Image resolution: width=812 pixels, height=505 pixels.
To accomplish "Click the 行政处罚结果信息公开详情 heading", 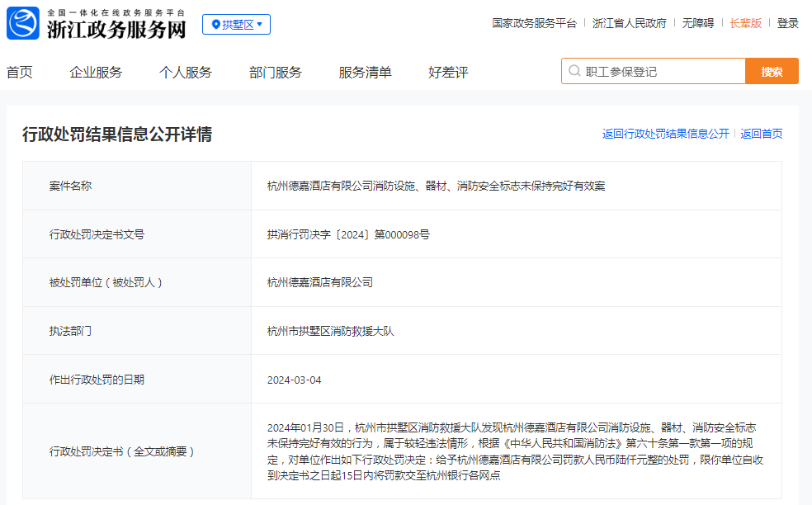I will [x=117, y=135].
